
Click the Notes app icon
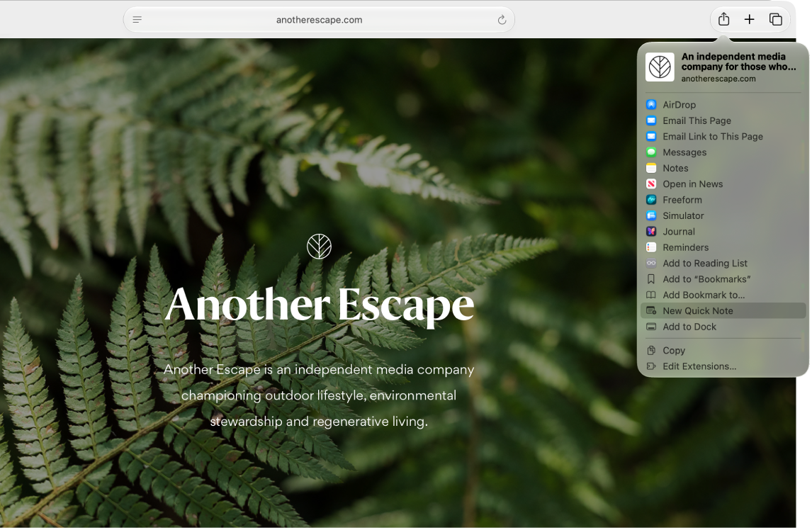[x=653, y=169]
